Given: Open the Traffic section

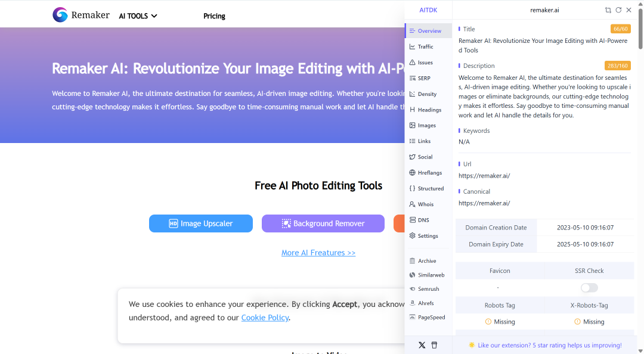Looking at the screenshot, I should pos(428,46).
